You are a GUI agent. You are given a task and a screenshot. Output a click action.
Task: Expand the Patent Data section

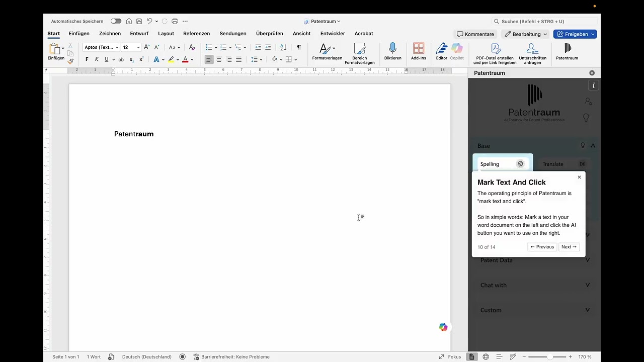tap(534, 260)
